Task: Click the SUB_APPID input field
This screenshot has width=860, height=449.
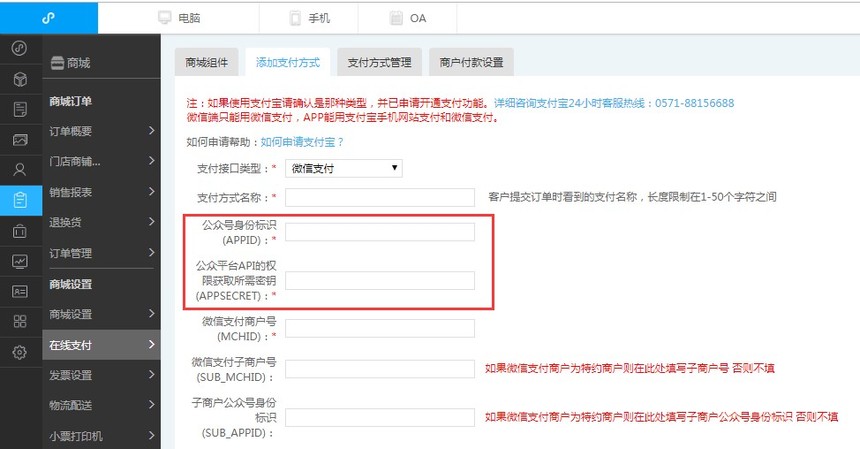Action: (x=380, y=417)
